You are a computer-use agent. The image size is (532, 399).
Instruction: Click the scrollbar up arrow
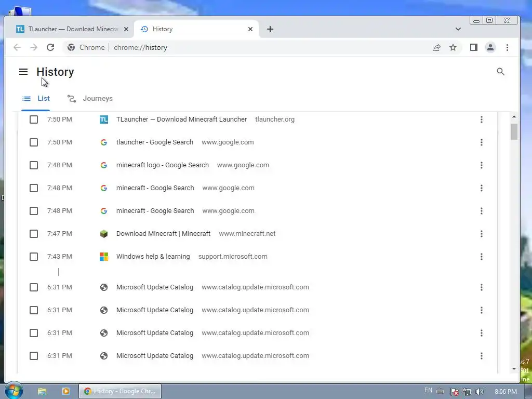[514, 116]
